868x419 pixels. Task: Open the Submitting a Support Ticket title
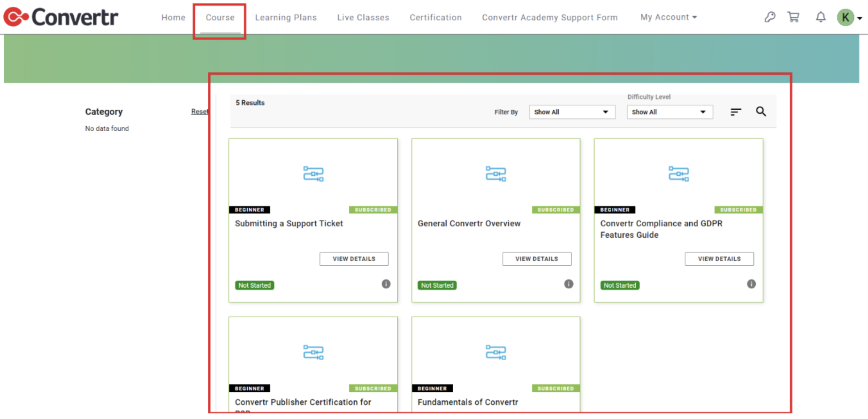coord(289,224)
